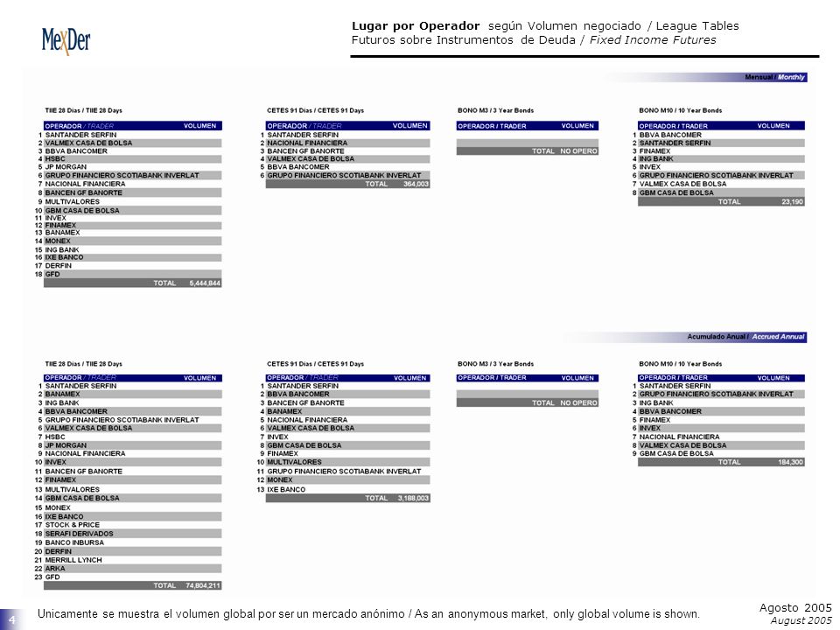Viewport: 840px width, 630px height.
Task: Click 'NACIONAL FINANCIERA' in monthly CETES 91 table
Action: click(307, 143)
